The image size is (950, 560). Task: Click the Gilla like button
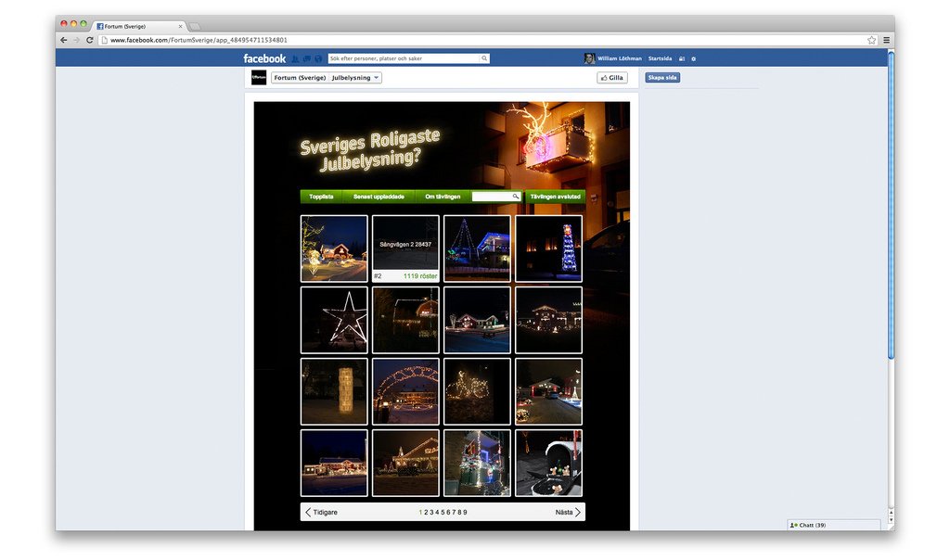point(611,78)
